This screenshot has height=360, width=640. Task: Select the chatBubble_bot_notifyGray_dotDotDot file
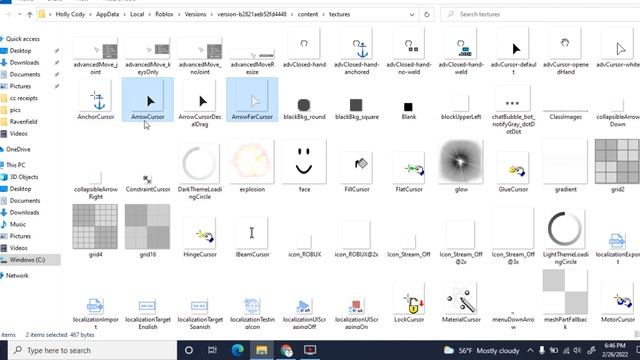(513, 111)
